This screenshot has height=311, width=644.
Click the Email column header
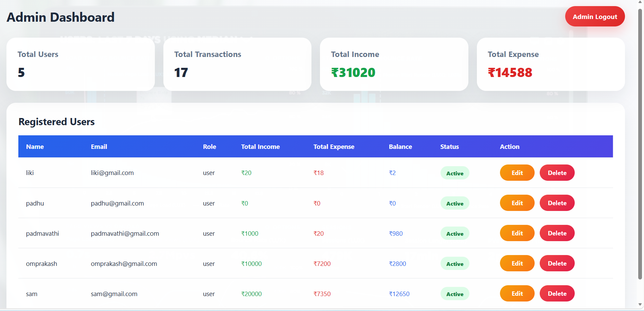click(x=99, y=147)
